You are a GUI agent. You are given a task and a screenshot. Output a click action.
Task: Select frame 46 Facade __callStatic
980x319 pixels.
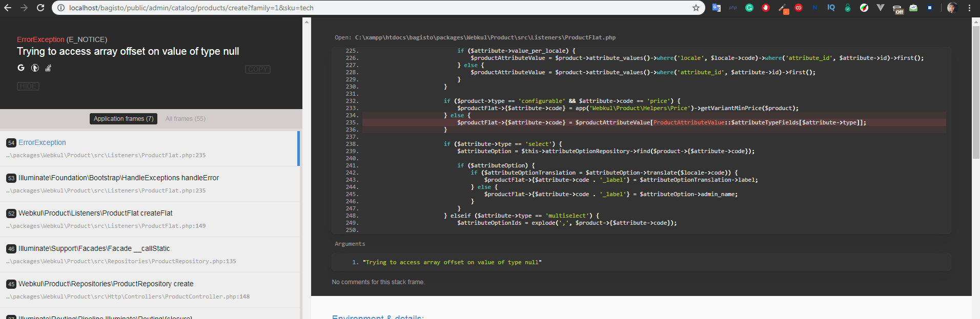[x=150, y=254]
